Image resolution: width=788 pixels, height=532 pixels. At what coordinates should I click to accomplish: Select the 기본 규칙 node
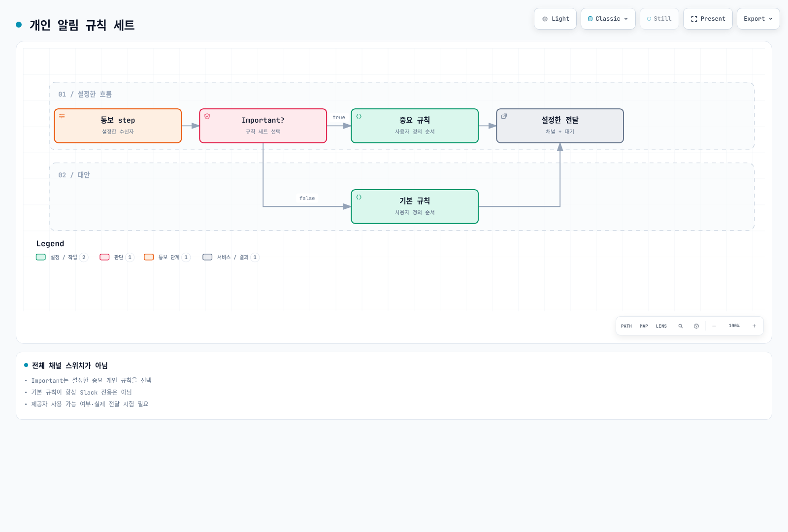(x=415, y=206)
